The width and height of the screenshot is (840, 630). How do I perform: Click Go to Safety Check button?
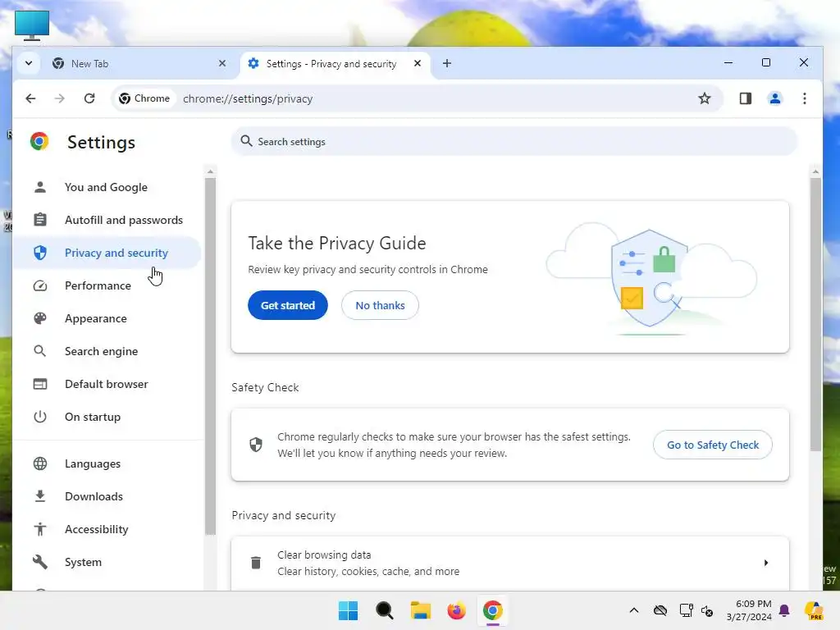pos(713,445)
